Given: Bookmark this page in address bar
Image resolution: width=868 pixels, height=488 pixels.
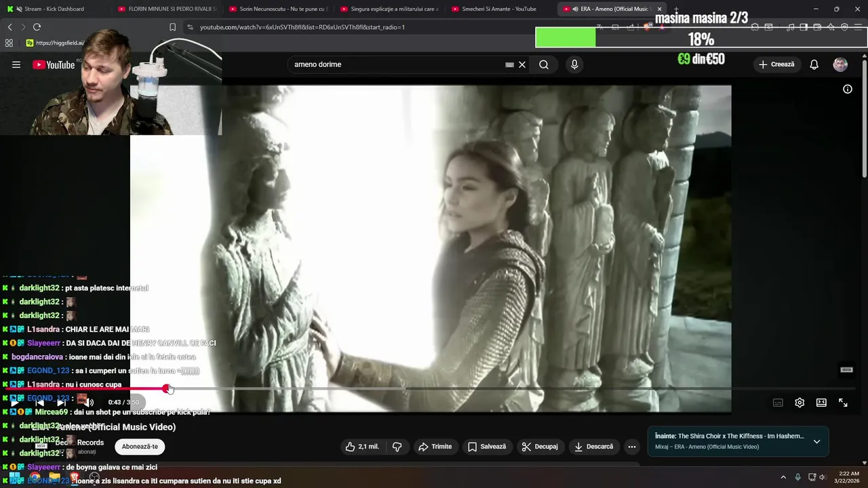Looking at the screenshot, I should tap(172, 27).
